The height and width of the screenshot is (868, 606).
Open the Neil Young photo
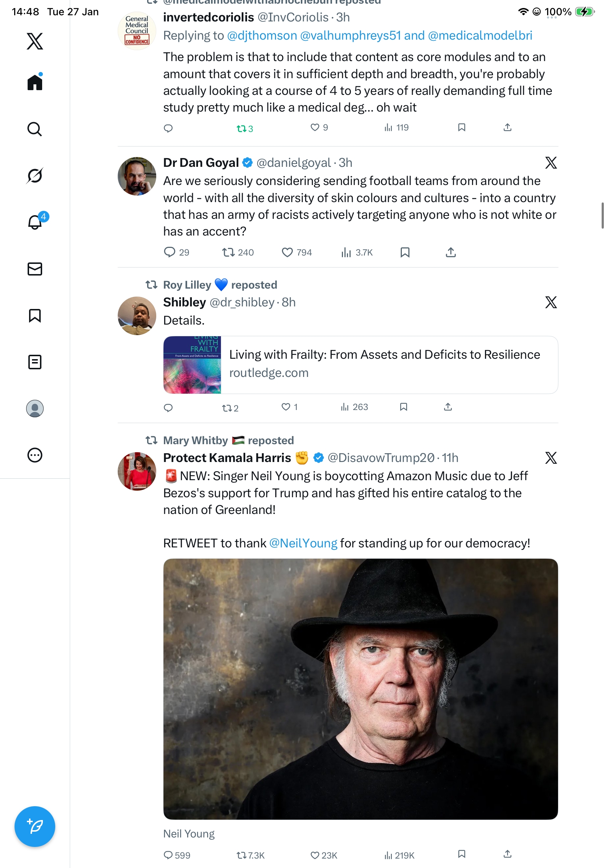click(360, 689)
